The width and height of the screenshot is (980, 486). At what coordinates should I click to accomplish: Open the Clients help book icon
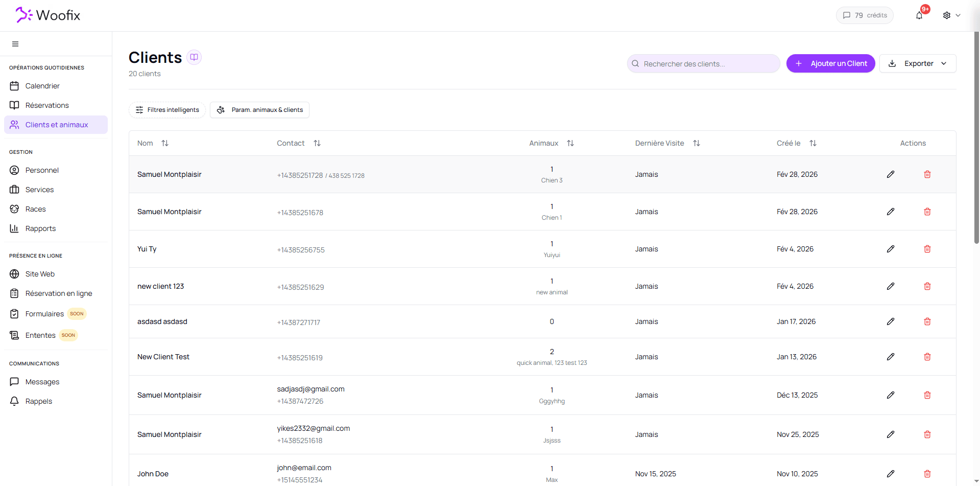[194, 57]
